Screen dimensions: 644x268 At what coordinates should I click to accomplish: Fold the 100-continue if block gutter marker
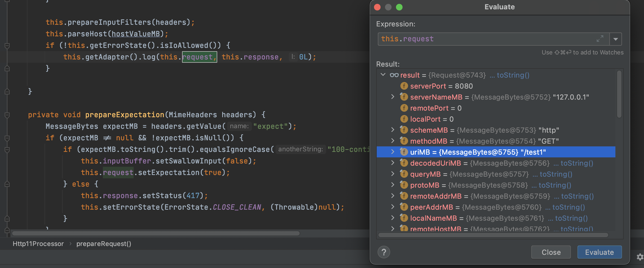pyautogui.click(x=7, y=150)
